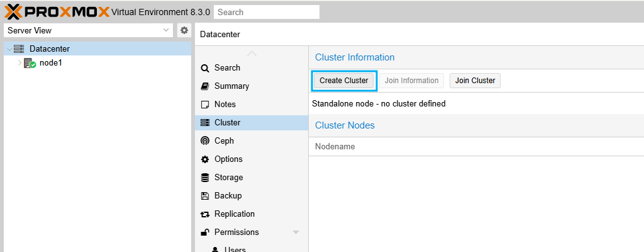Viewport: 644px width, 252px height.
Task: Click the Users person icon
Action: [x=215, y=249]
